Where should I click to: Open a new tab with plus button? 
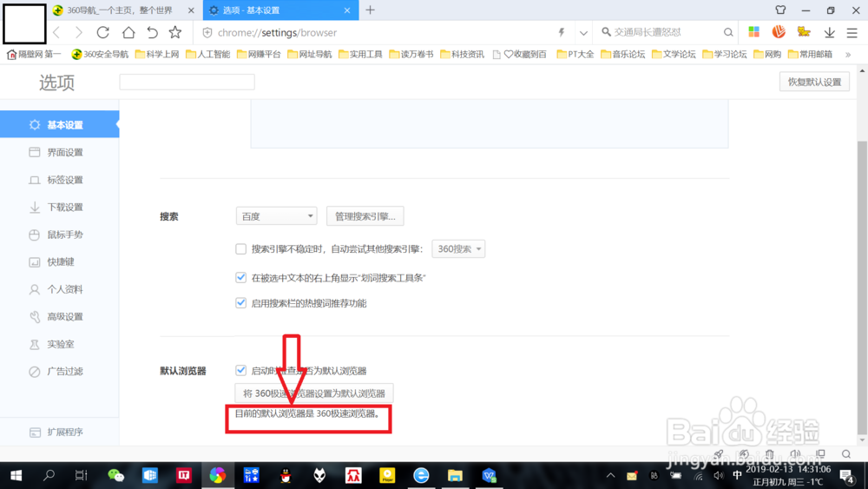coord(371,10)
